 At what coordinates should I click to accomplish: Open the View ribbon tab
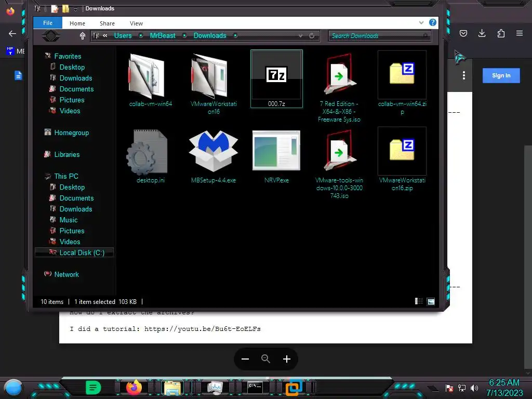[136, 23]
